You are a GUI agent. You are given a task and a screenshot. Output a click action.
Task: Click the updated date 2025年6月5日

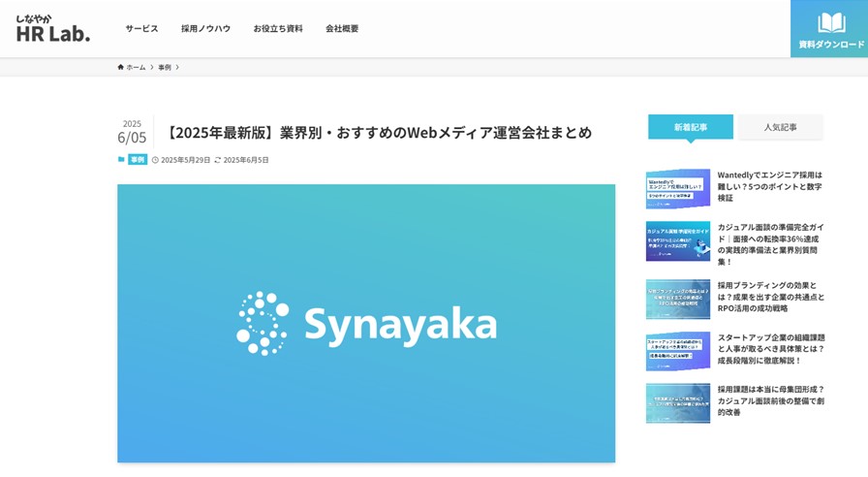click(246, 160)
